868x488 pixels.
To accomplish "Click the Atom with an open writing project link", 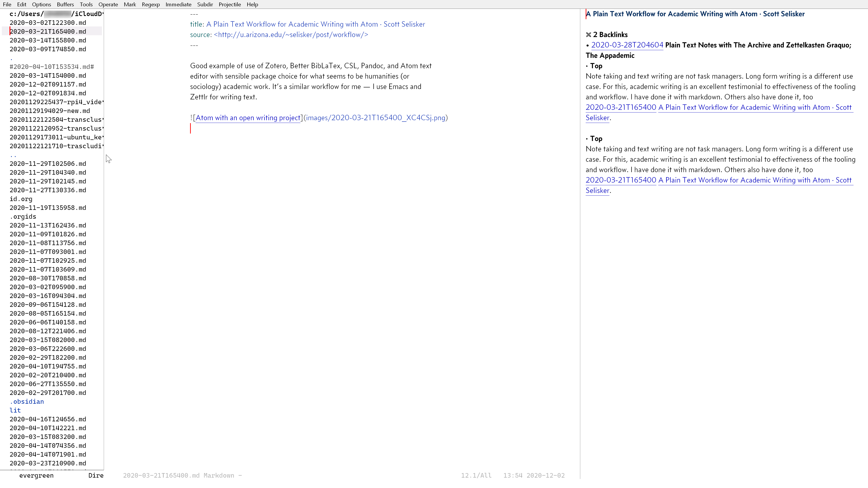I will point(248,118).
